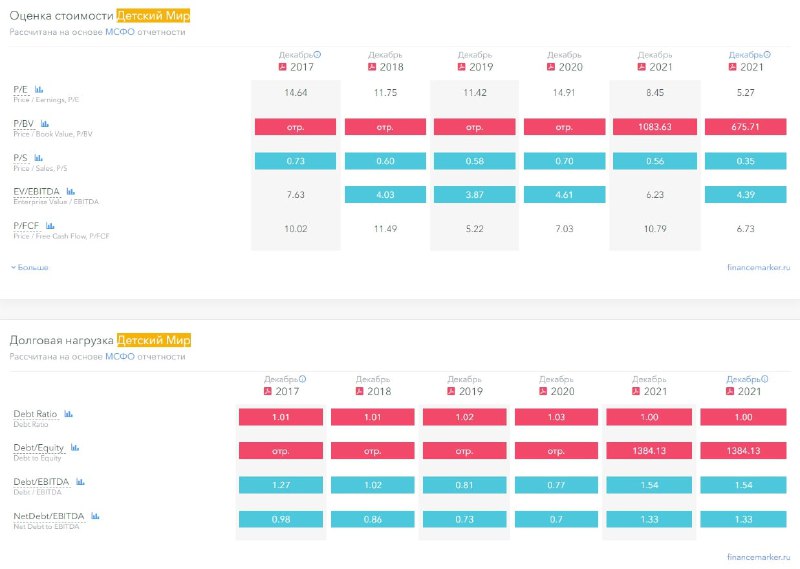Viewport: 800px width, 569px height.
Task: Select the P/E value 5.27
Action: pos(745,93)
